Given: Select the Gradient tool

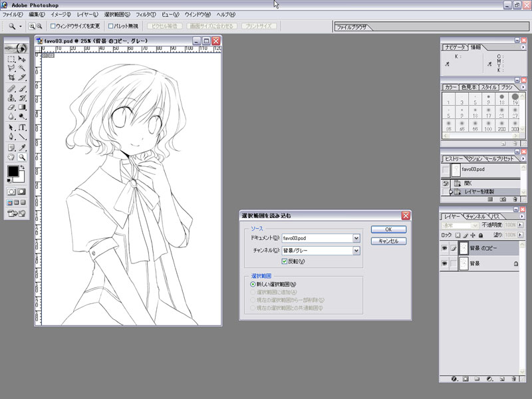Looking at the screenshot, I should 22,107.
